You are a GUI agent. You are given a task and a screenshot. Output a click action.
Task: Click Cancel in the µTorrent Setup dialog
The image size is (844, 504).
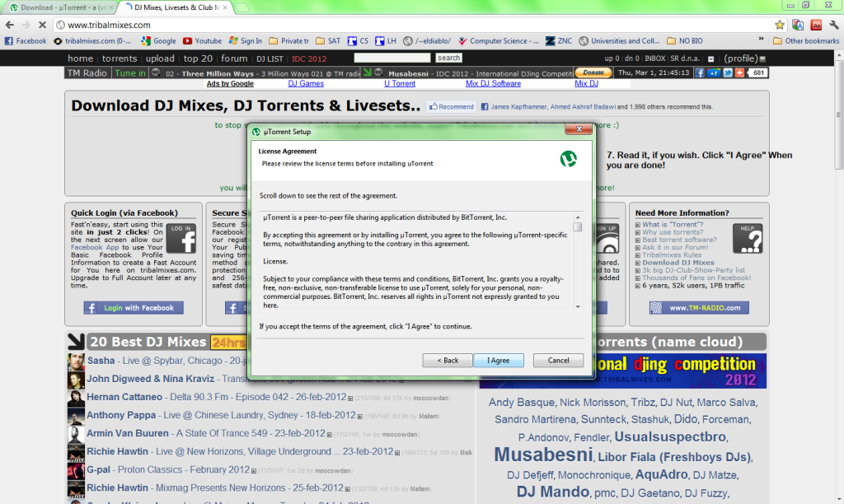point(558,361)
